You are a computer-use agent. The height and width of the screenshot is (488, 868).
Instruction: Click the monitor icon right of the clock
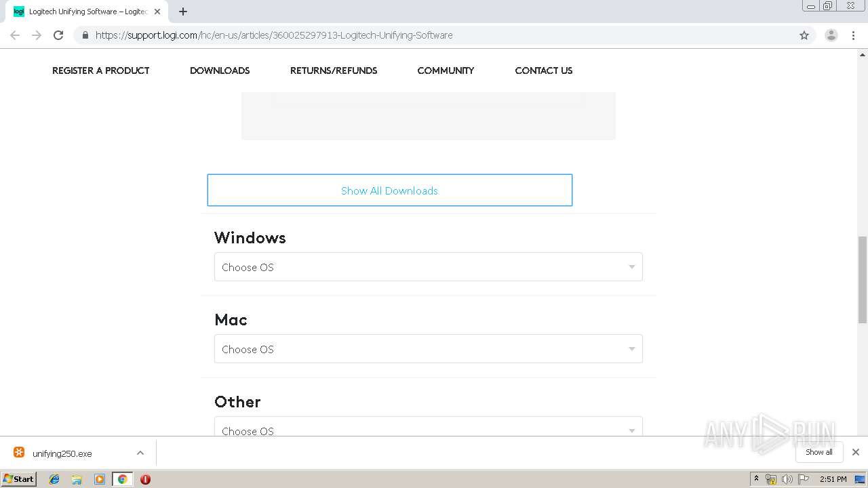860,479
